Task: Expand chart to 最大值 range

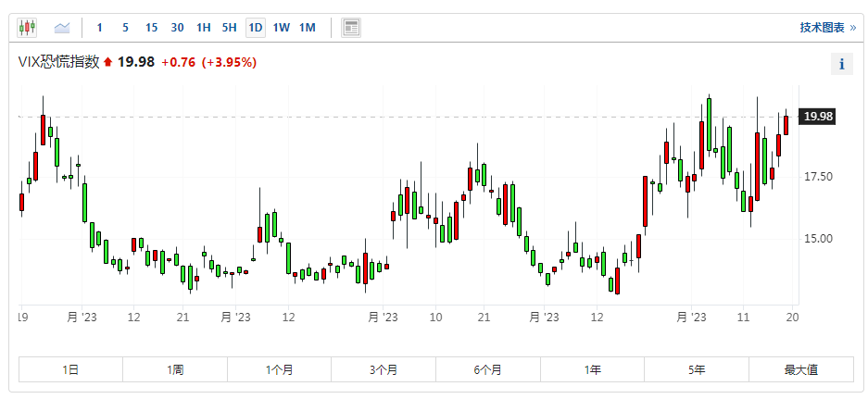Action: pos(800,369)
